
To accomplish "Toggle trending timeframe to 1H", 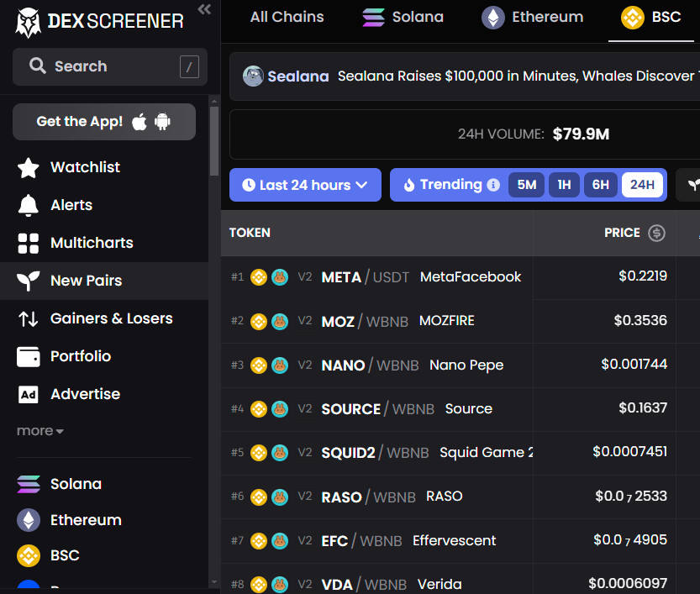I will pos(565,185).
